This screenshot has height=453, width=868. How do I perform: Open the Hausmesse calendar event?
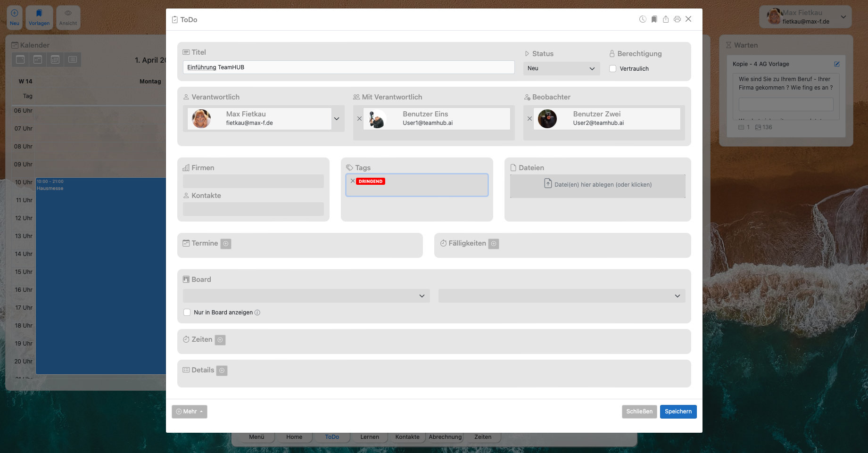101,276
